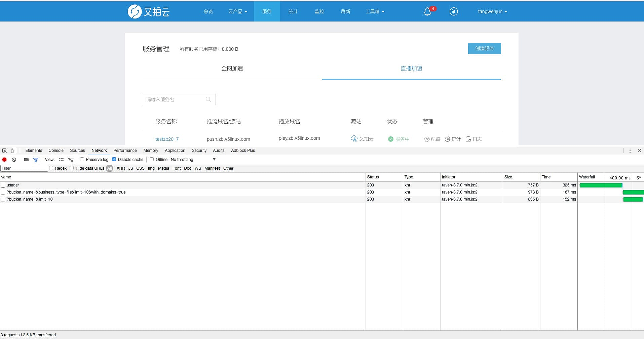Screen dimensions: 644x339
Task: Uncheck the Disable cache checkbox
Action: [x=114, y=159]
